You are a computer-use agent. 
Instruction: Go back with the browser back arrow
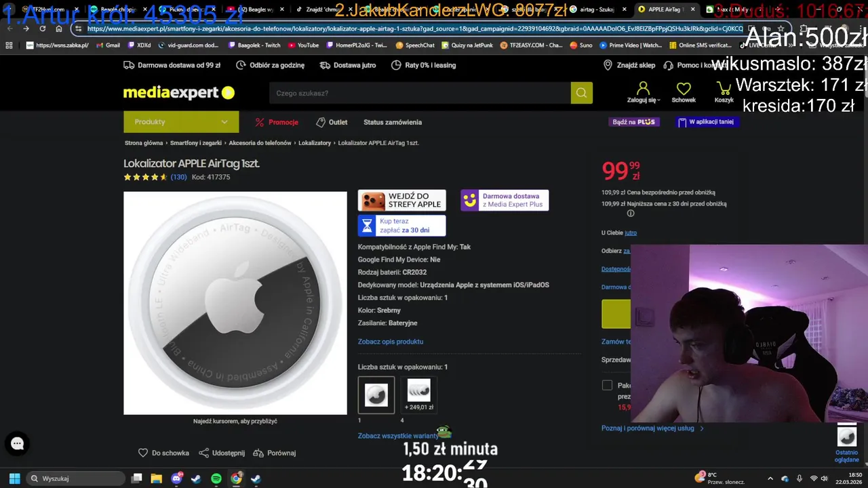pyautogui.click(x=9, y=29)
